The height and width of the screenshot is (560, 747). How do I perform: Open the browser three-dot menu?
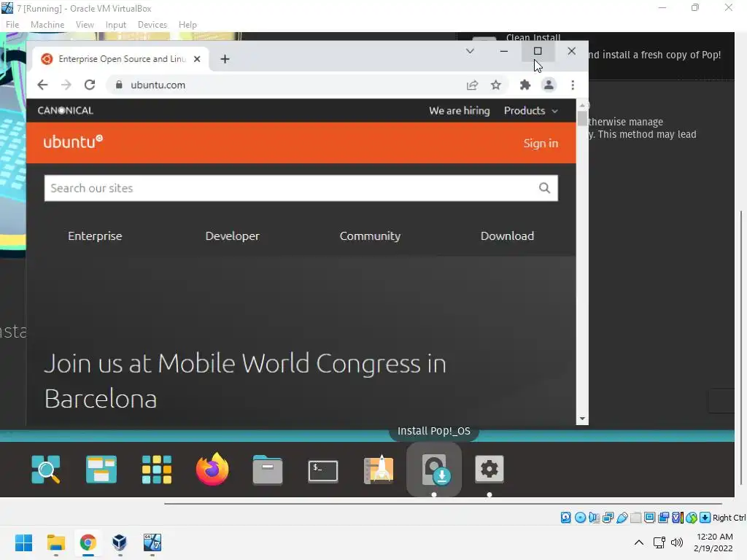(x=573, y=85)
